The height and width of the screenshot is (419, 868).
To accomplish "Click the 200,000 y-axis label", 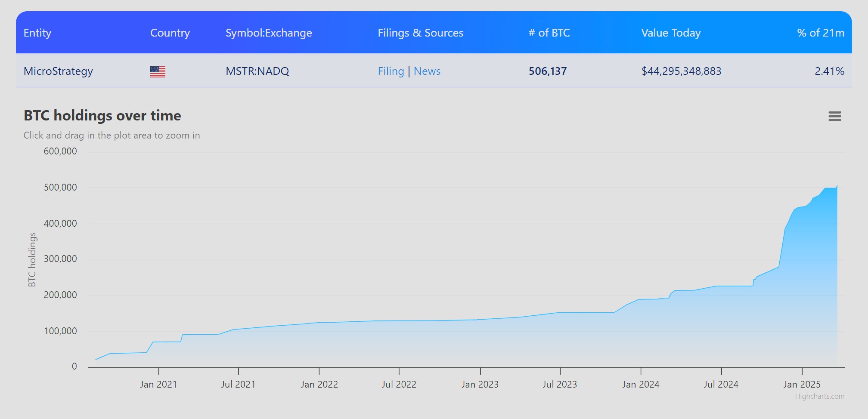I will point(60,295).
